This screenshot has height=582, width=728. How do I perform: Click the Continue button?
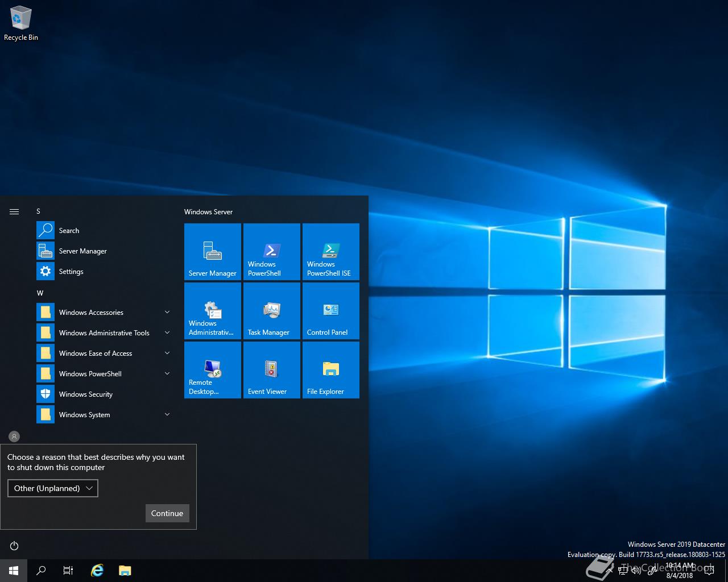click(167, 513)
